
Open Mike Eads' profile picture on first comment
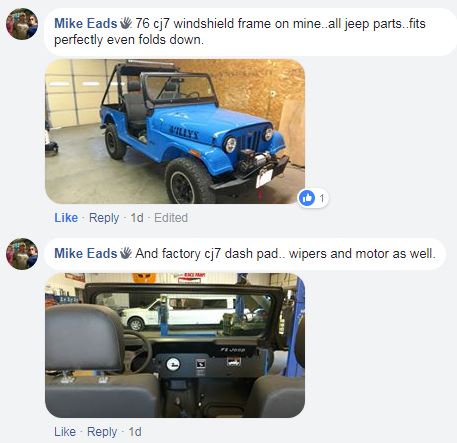22,24
